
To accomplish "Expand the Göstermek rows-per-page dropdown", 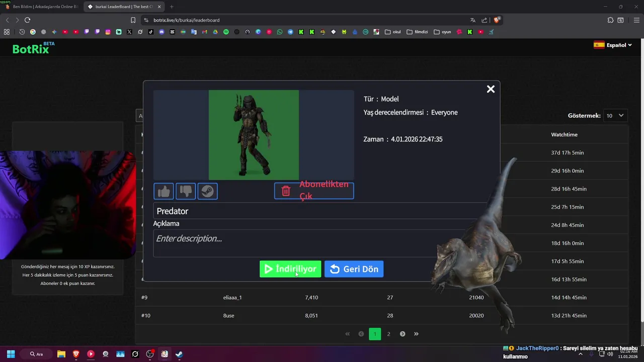I will (615, 116).
